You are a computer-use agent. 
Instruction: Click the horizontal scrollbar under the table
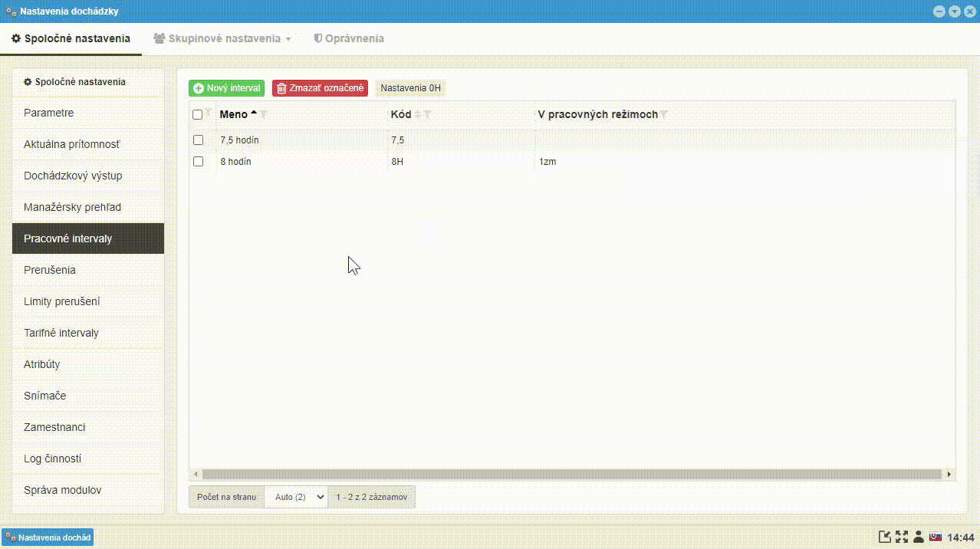pyautogui.click(x=571, y=475)
